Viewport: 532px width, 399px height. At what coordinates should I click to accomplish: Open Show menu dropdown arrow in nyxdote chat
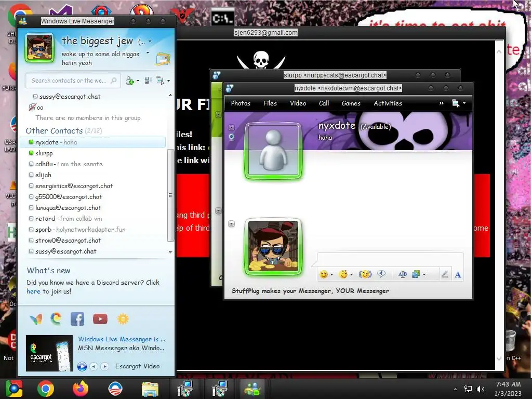tap(464, 103)
